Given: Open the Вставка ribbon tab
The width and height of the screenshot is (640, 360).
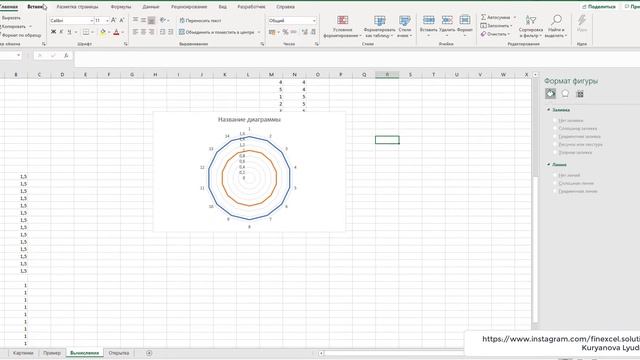Looking at the screenshot, I should tap(36, 7).
